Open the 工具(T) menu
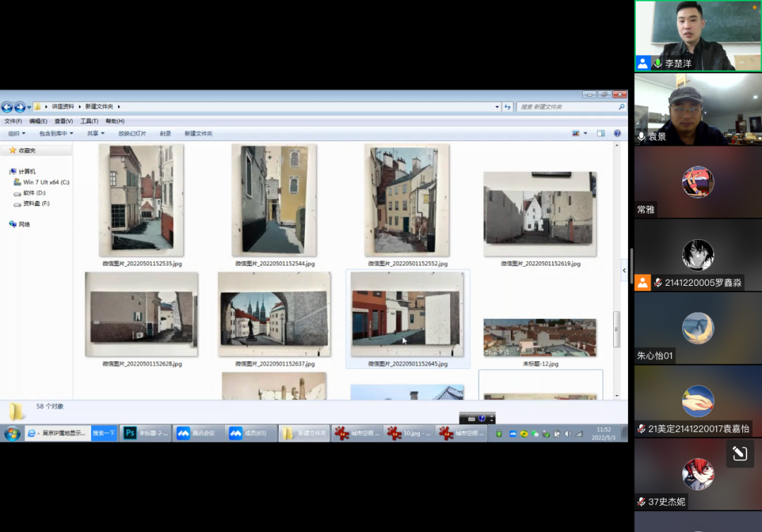762x532 pixels. coord(89,121)
